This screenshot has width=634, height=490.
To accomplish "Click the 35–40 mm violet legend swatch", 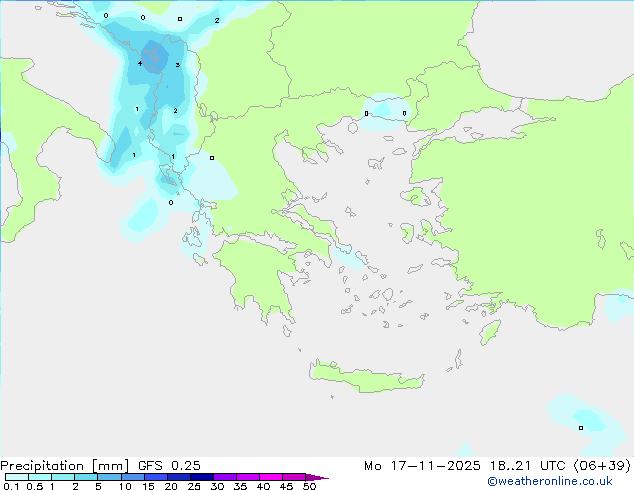I will (247, 477).
